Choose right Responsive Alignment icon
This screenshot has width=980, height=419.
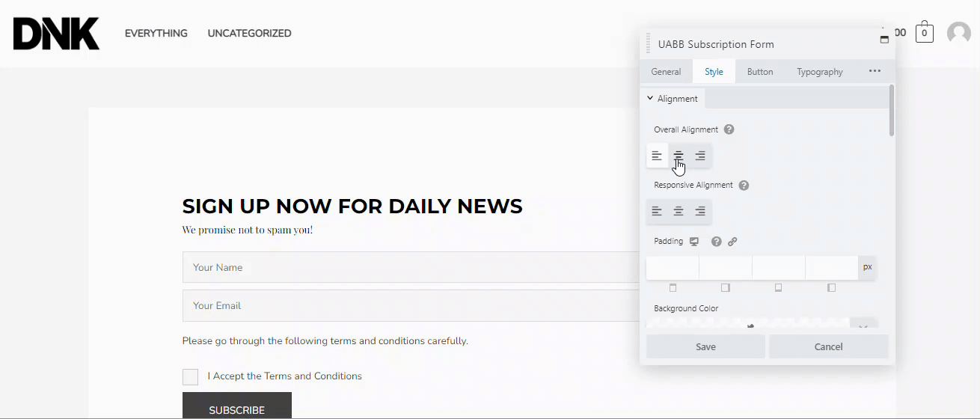pos(700,212)
